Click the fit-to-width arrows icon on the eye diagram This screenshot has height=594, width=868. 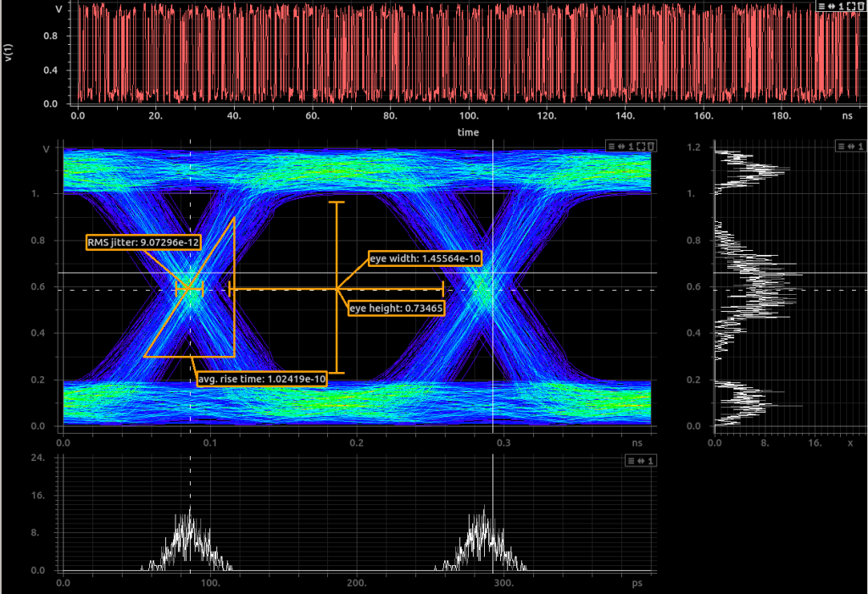pos(621,146)
